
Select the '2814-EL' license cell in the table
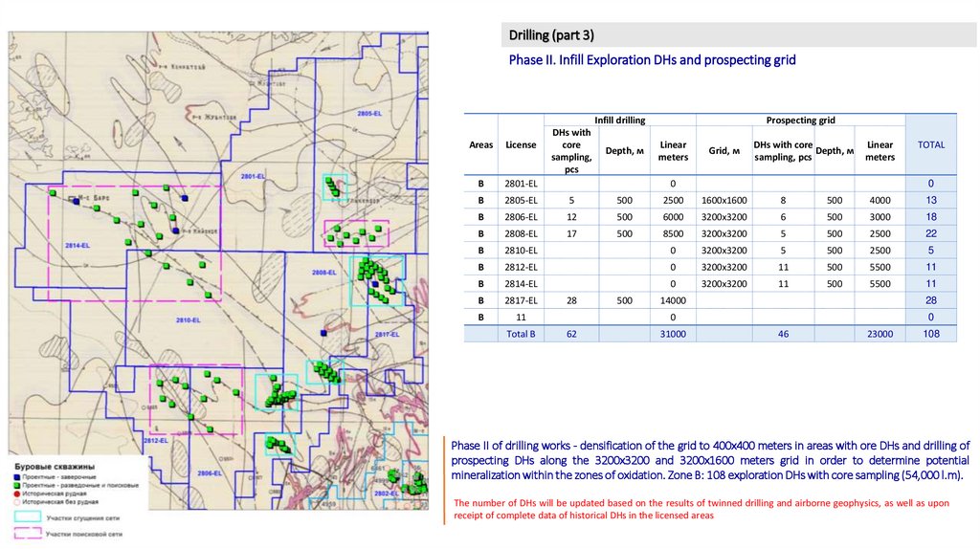point(521,283)
